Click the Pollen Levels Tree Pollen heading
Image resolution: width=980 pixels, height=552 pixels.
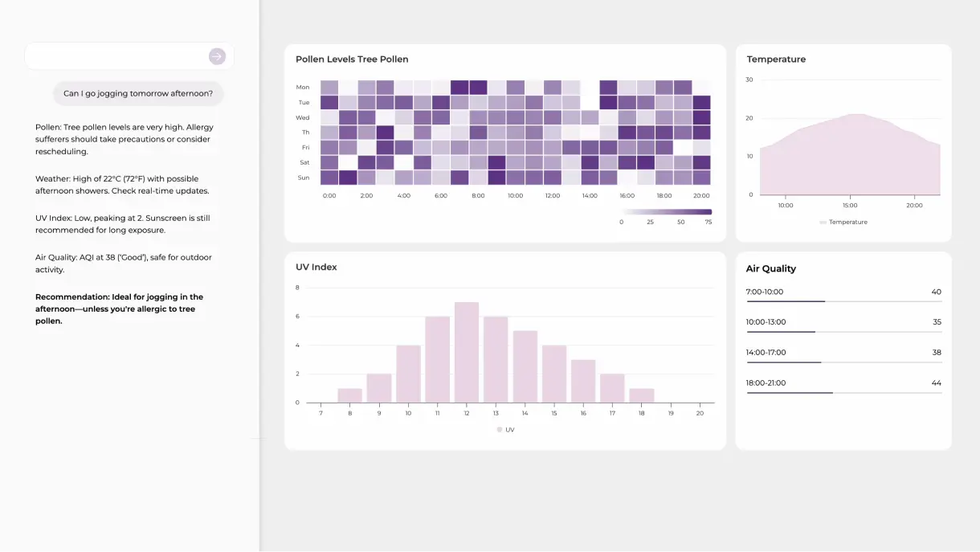pyautogui.click(x=351, y=59)
